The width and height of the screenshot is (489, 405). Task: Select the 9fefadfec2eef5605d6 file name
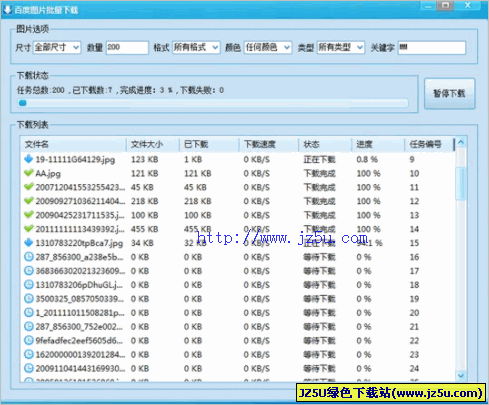coord(79,340)
